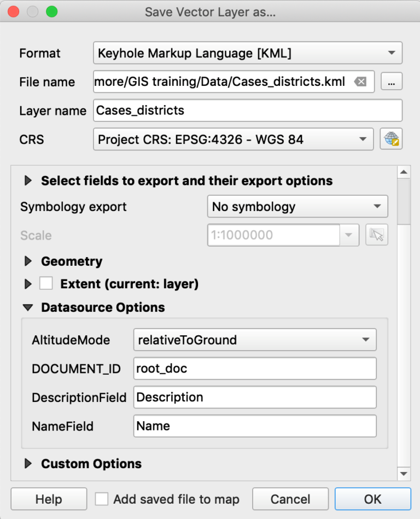Check Add saved file to map
The width and height of the screenshot is (420, 519).
[101, 499]
